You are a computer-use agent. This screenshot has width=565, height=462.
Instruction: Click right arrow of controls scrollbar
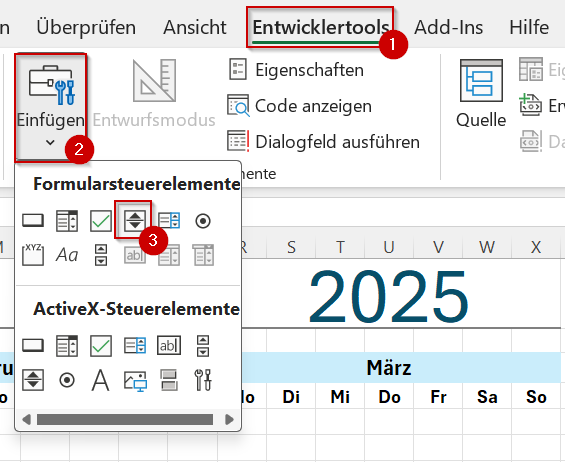pyautogui.click(x=229, y=419)
